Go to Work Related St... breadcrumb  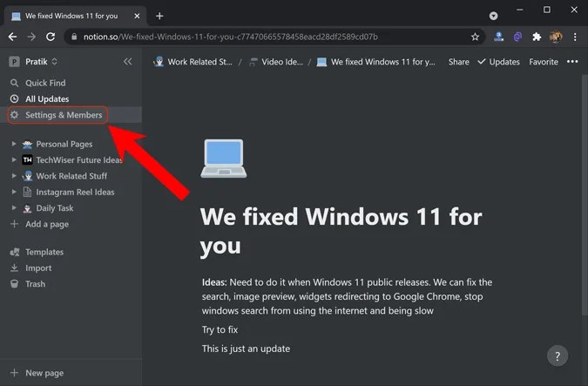click(193, 62)
